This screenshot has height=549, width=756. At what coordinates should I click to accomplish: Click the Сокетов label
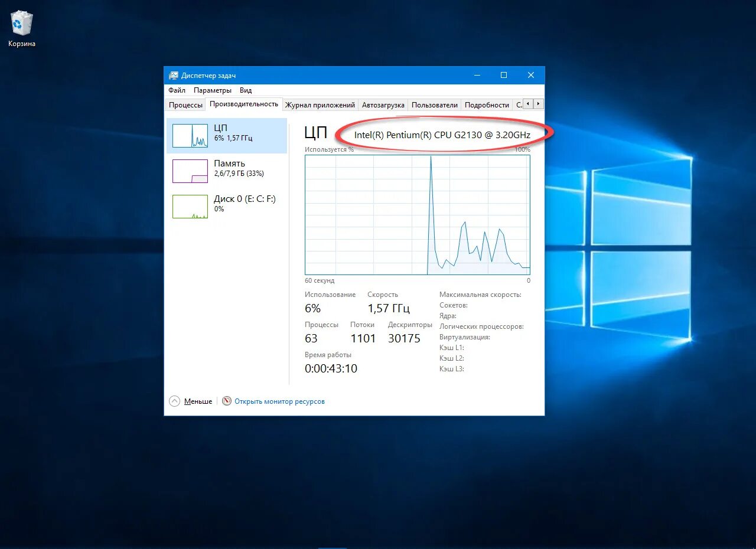click(x=454, y=305)
